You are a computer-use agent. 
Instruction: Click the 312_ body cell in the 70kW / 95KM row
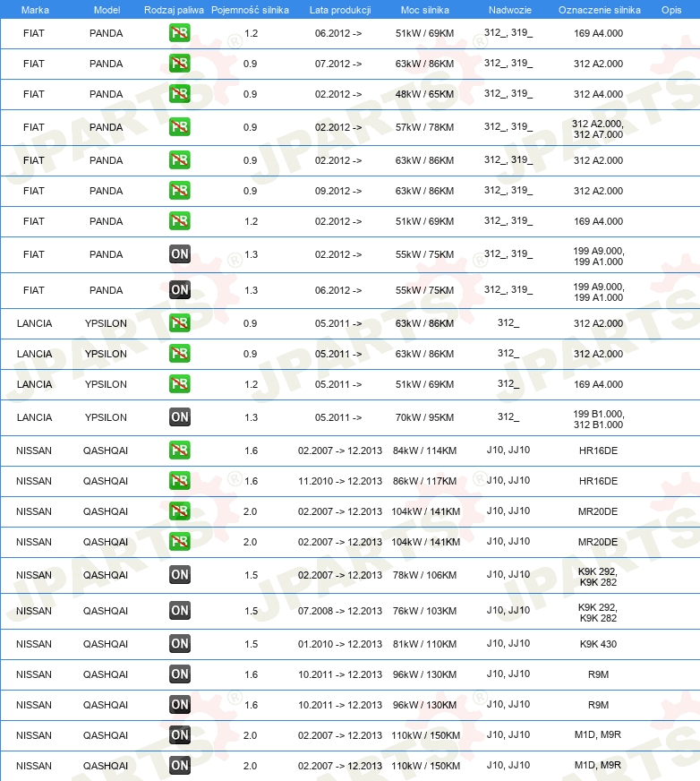tap(508, 416)
